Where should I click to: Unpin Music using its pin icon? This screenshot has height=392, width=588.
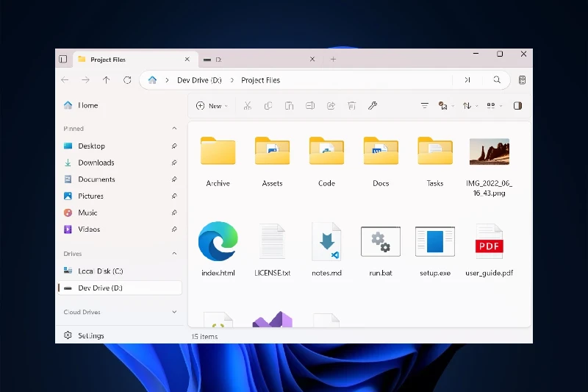tap(174, 213)
